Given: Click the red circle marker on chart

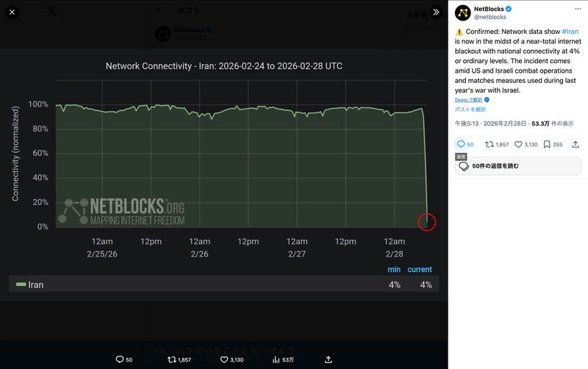Looking at the screenshot, I should tap(426, 221).
